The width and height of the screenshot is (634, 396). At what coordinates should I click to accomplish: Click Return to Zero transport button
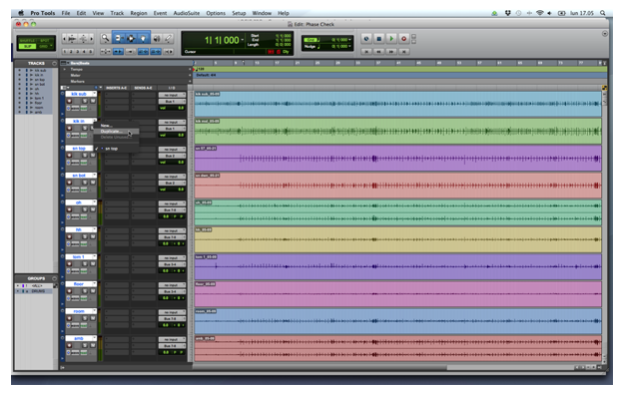coord(366,52)
